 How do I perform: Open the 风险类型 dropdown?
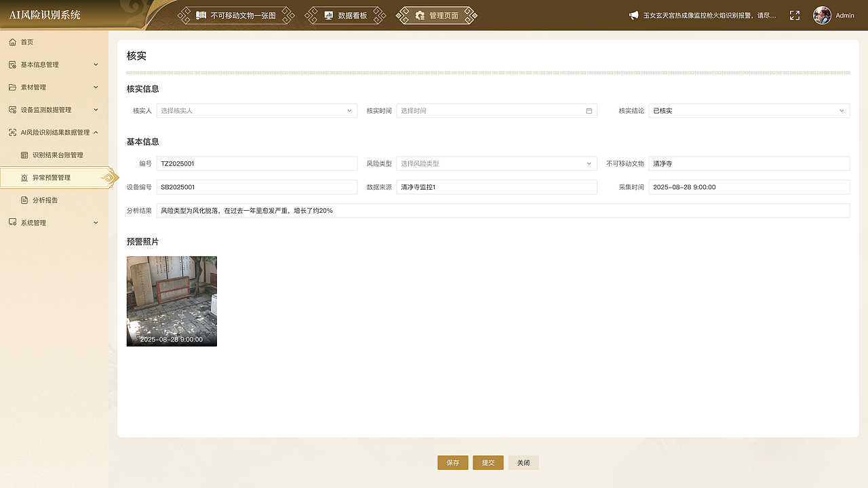pyautogui.click(x=496, y=163)
